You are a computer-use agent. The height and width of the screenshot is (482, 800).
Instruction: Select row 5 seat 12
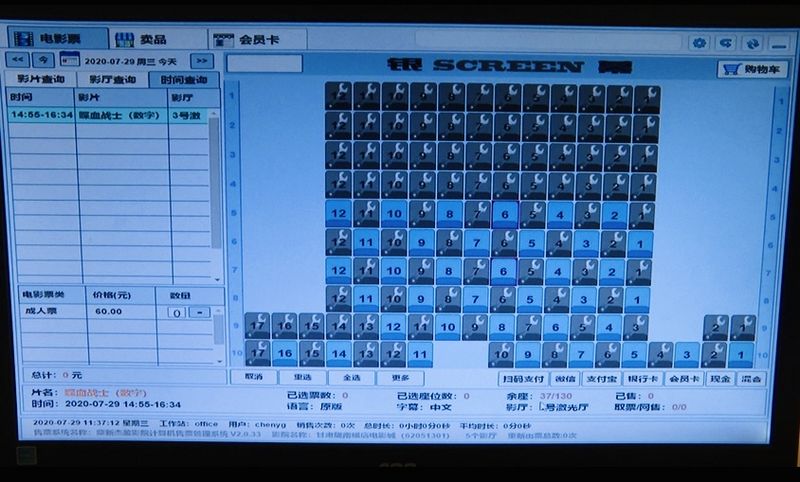point(338,213)
